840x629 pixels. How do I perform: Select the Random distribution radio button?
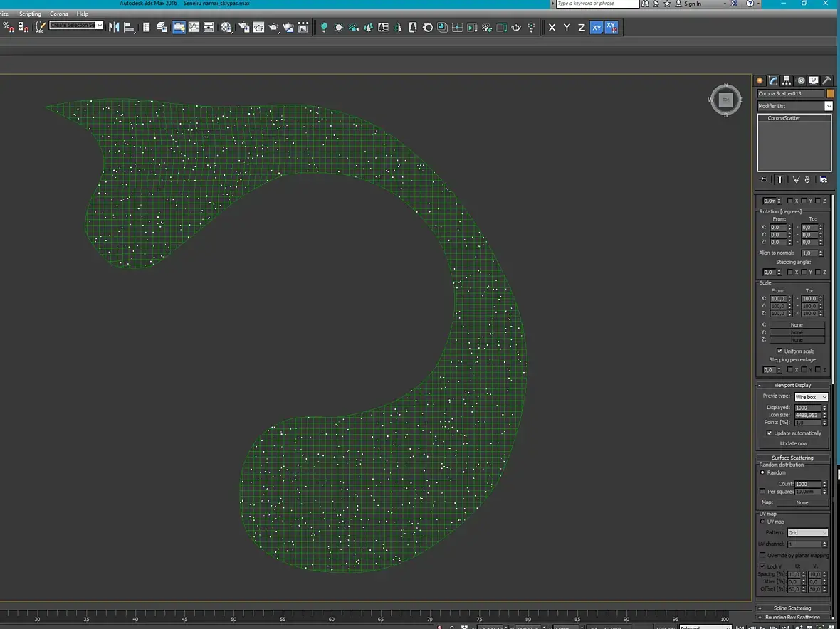[763, 472]
